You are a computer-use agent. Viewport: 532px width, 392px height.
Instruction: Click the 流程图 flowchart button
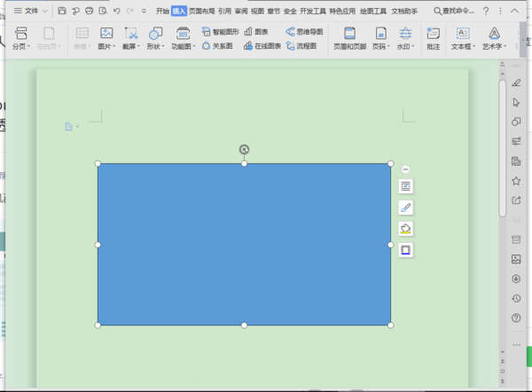tap(303, 45)
